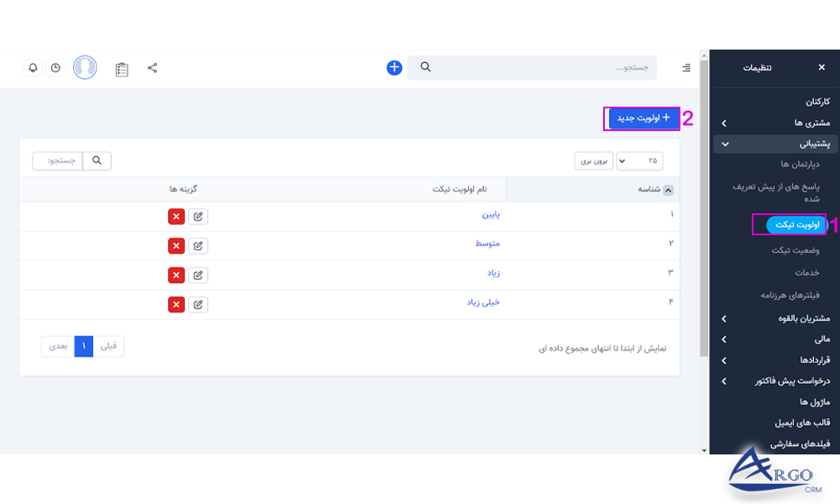Click the blue plus quick-add button
Screen dimensions: 840x504
click(393, 67)
